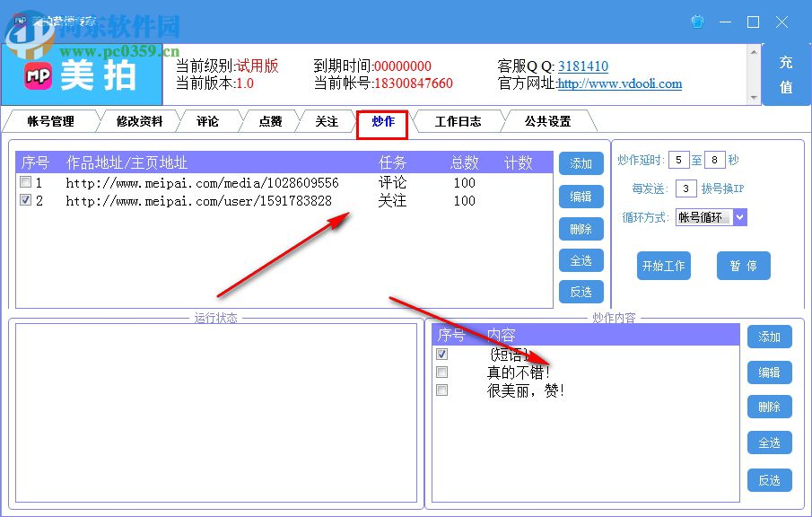Click the 美拍 MP logo icon
812x517 pixels.
(x=39, y=74)
